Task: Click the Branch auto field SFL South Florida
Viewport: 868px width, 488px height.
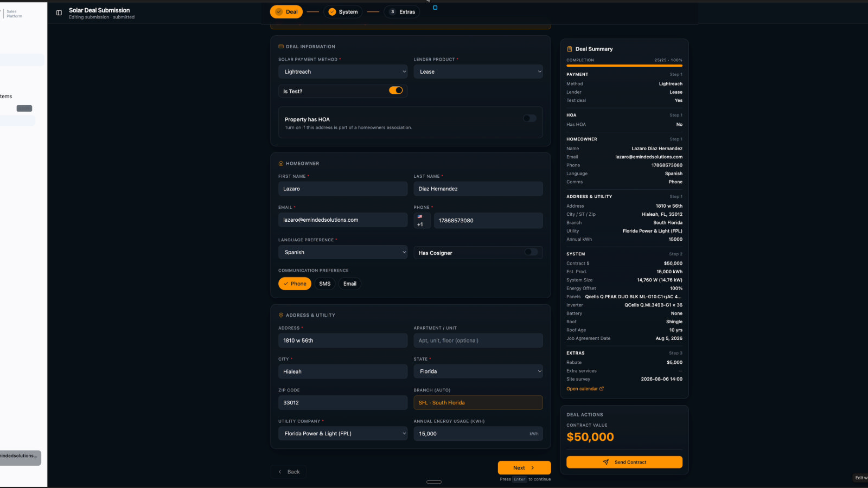Action: coord(478,402)
